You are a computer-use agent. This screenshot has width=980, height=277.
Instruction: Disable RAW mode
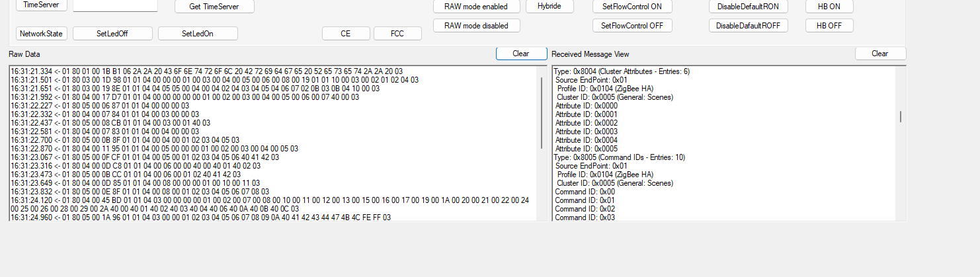coord(476,26)
